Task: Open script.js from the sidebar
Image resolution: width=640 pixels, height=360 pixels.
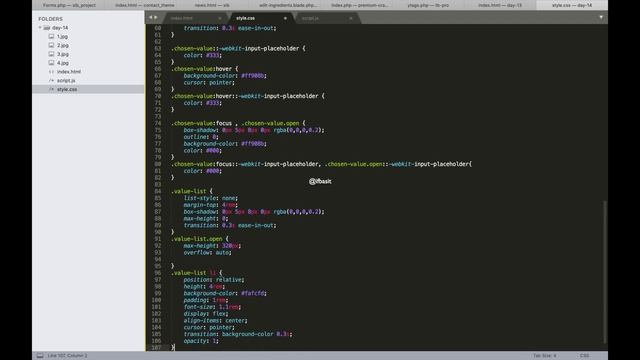Action: point(66,80)
